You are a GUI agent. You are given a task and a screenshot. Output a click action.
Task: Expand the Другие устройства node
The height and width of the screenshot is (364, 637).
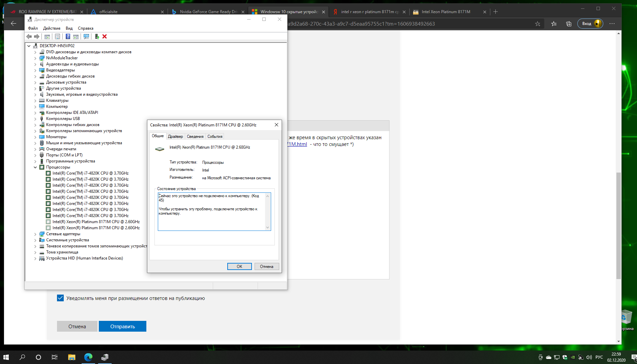click(35, 88)
